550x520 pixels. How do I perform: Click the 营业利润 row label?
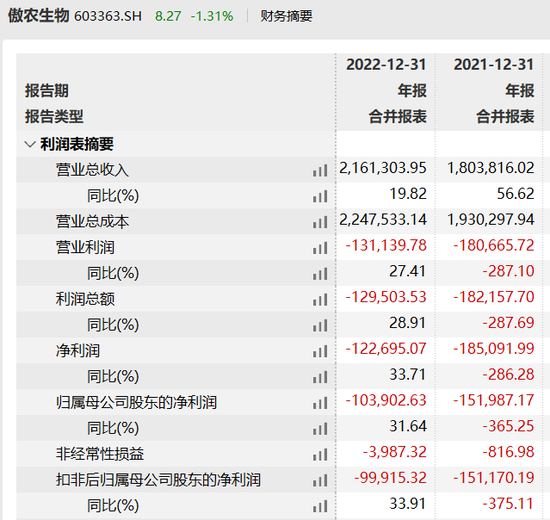click(85, 248)
